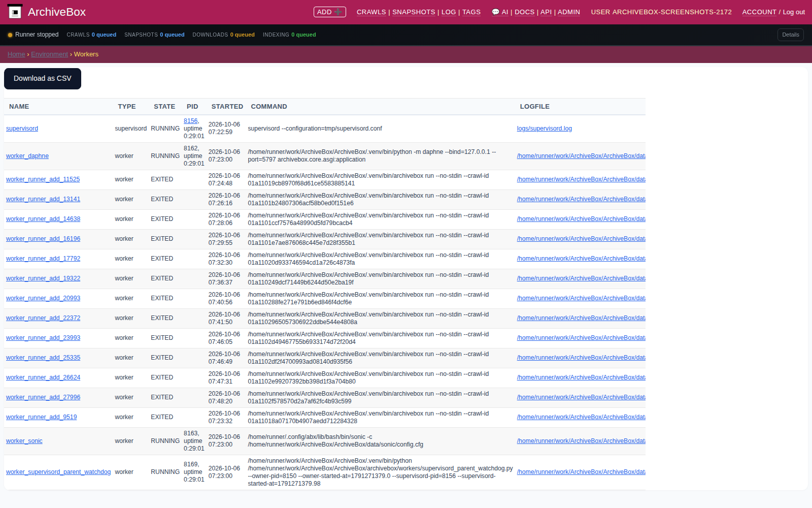812x508 pixels.
Task: Open the AI chat link
Action: [500, 12]
